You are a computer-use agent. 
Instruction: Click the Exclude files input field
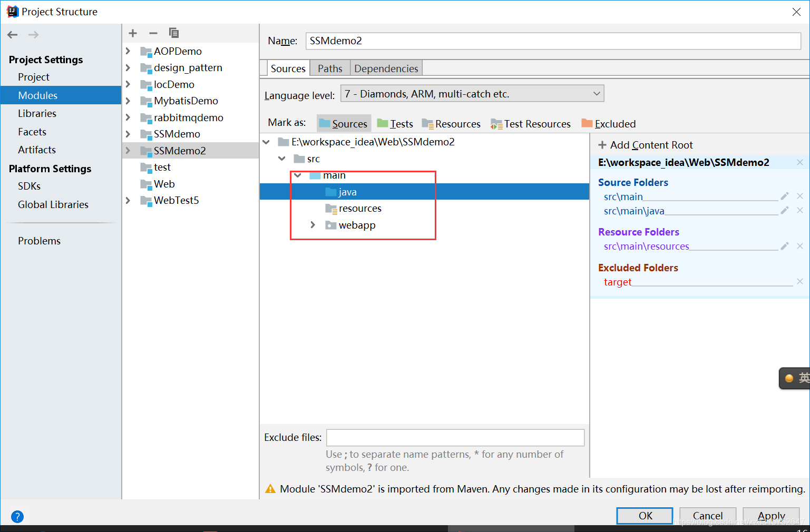(455, 438)
